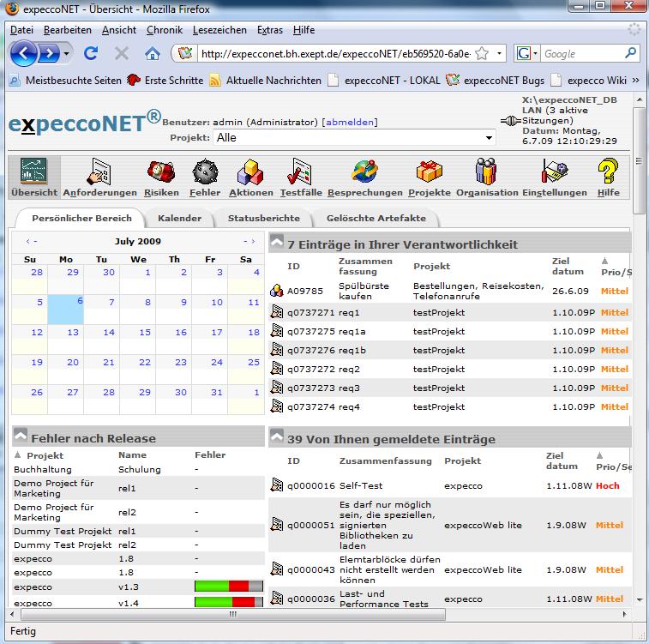Open the Projekt dropdown showing Alle

click(x=355, y=137)
